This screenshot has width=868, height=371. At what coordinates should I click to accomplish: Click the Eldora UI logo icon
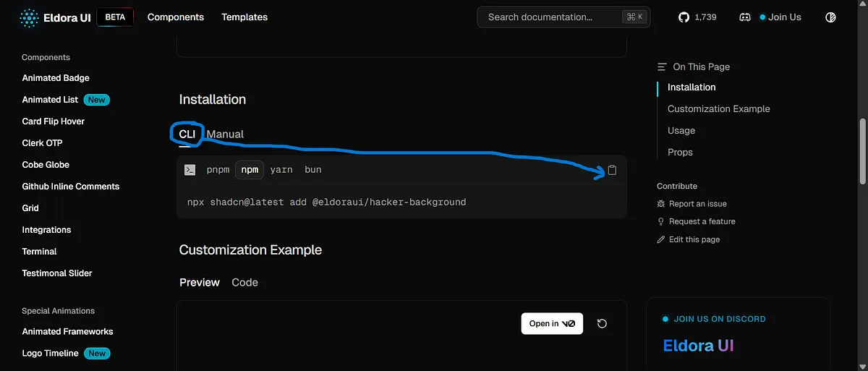[30, 17]
